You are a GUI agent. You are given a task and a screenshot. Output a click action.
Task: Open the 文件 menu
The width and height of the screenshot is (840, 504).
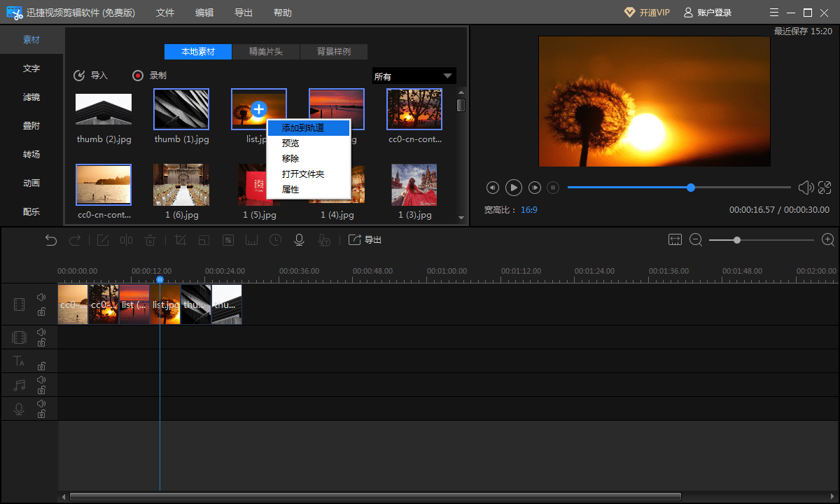(165, 13)
